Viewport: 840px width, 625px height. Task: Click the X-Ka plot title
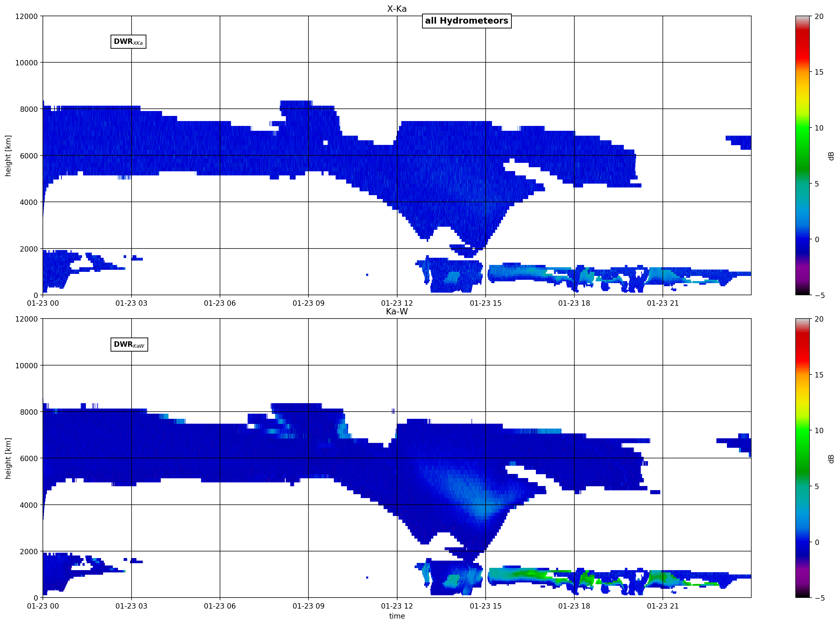(397, 9)
